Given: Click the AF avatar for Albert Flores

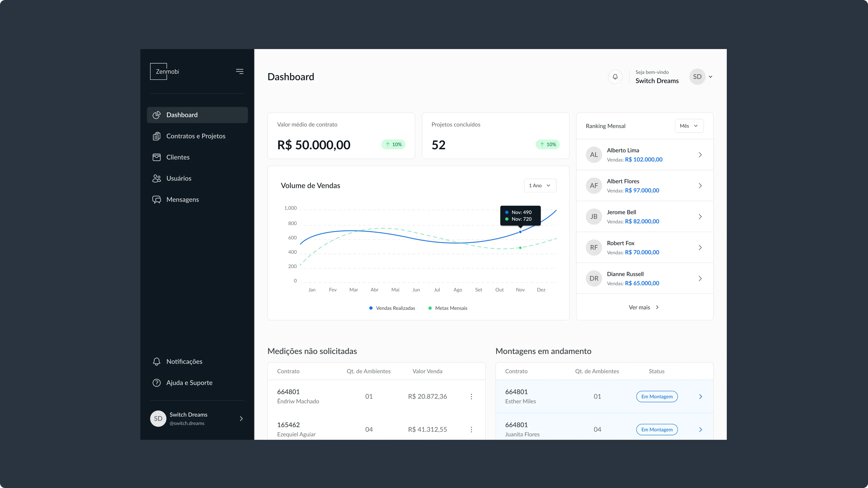Looking at the screenshot, I should point(594,186).
